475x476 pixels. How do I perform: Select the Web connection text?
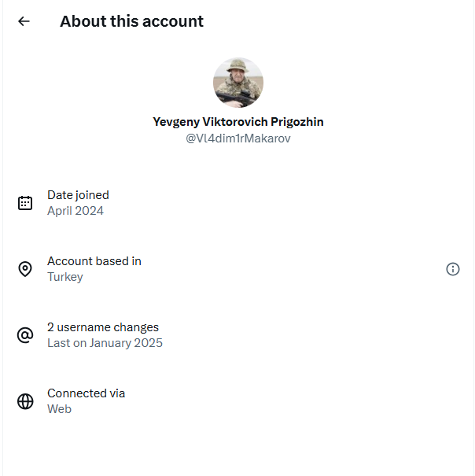pos(59,409)
